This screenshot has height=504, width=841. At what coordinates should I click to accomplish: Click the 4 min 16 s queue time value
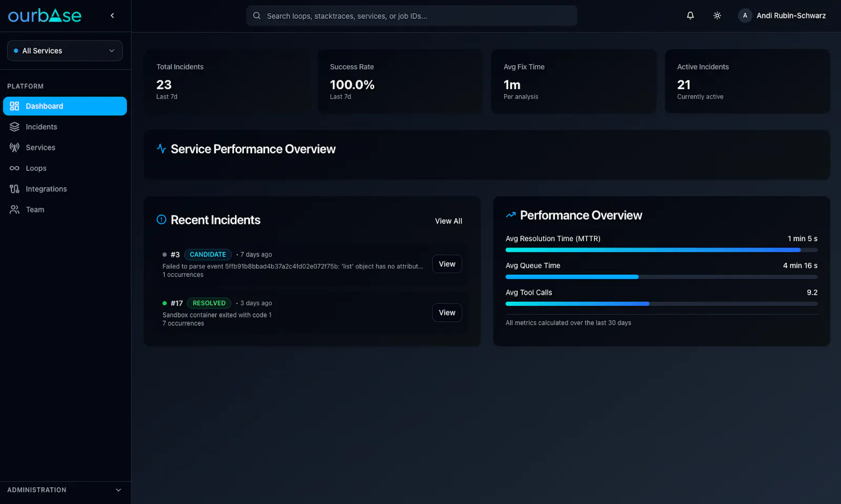pyautogui.click(x=800, y=266)
